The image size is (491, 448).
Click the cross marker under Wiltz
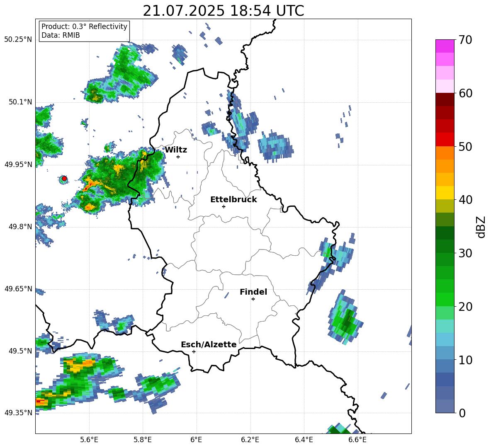click(x=178, y=157)
